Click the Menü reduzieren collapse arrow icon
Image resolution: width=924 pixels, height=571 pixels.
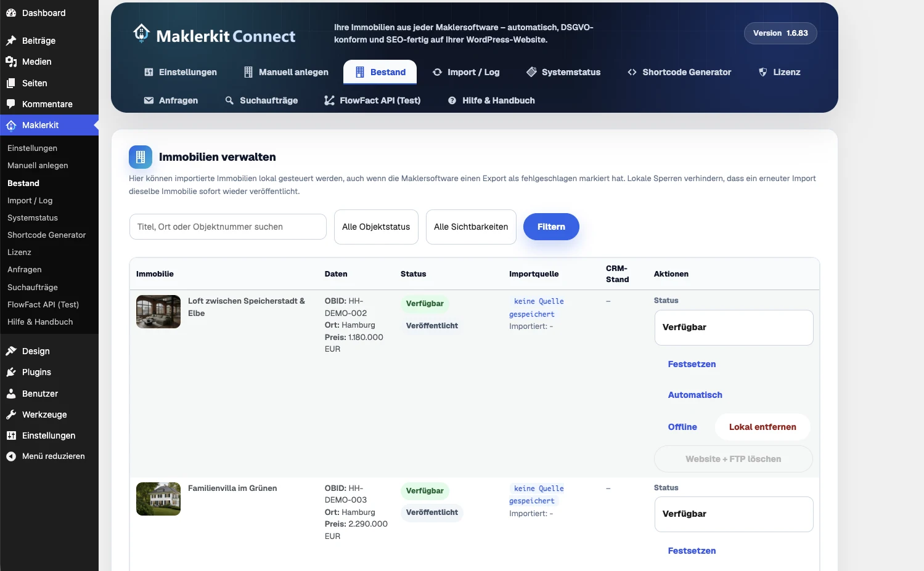click(11, 456)
